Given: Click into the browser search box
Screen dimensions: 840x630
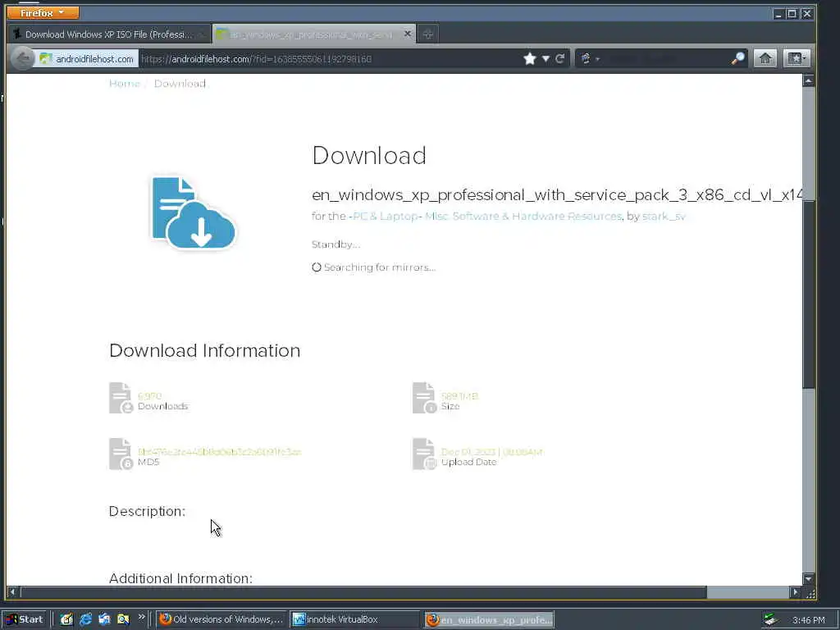Looking at the screenshot, I should coord(666,59).
